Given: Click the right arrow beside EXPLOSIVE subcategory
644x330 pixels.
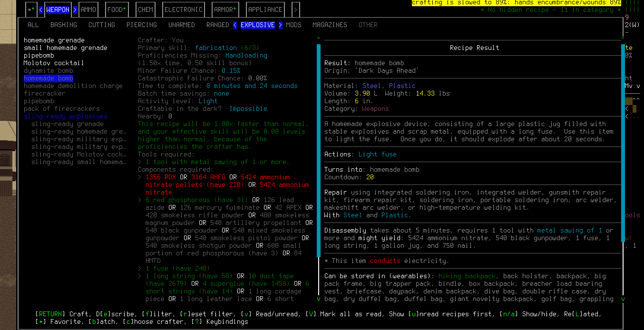Looking at the screenshot, I should tap(280, 25).
